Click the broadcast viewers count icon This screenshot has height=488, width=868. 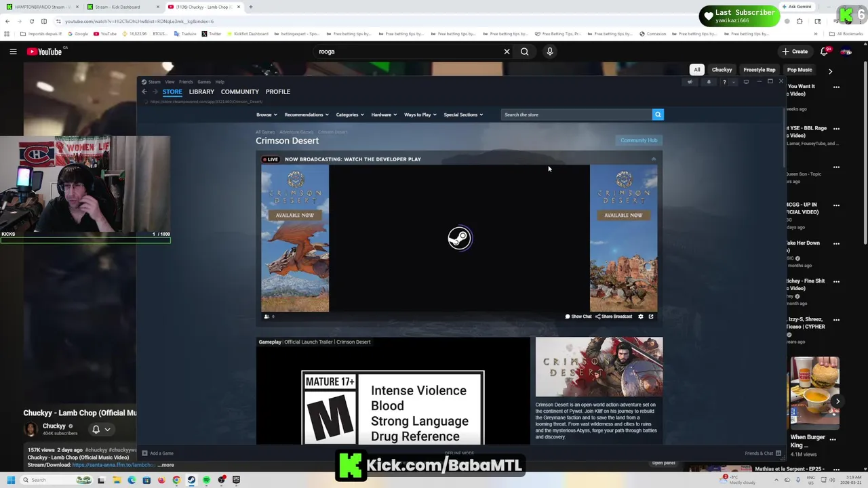[267, 317]
